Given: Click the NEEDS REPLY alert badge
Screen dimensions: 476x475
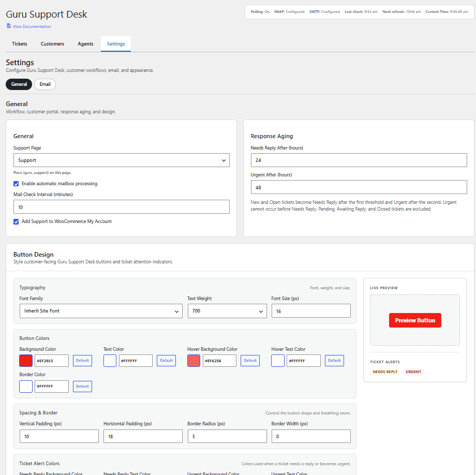Looking at the screenshot, I should pos(385,372).
